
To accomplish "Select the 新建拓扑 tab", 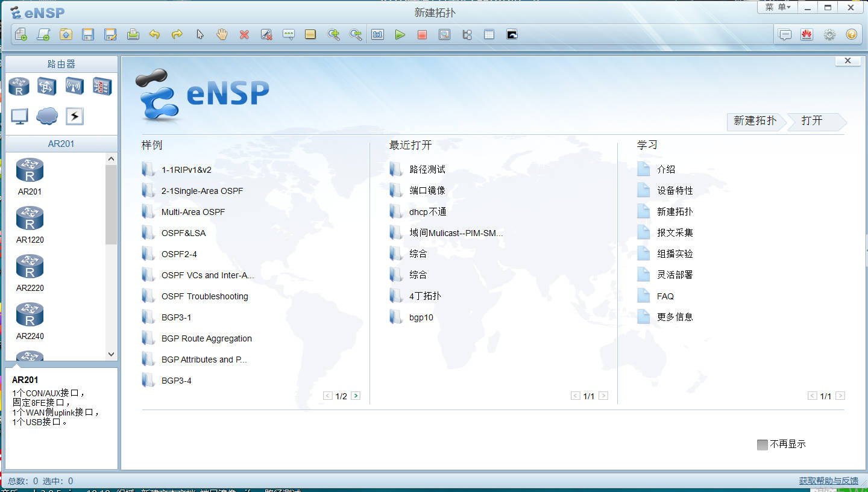I will [x=754, y=121].
